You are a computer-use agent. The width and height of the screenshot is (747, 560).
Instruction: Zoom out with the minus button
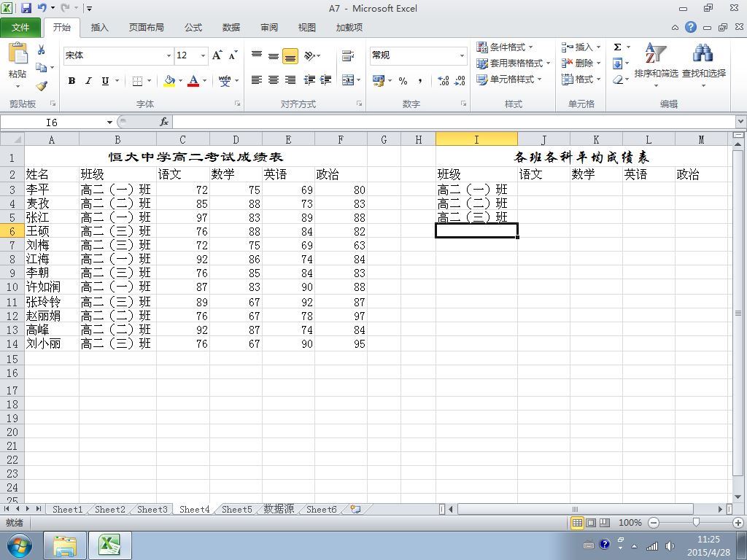point(654,523)
